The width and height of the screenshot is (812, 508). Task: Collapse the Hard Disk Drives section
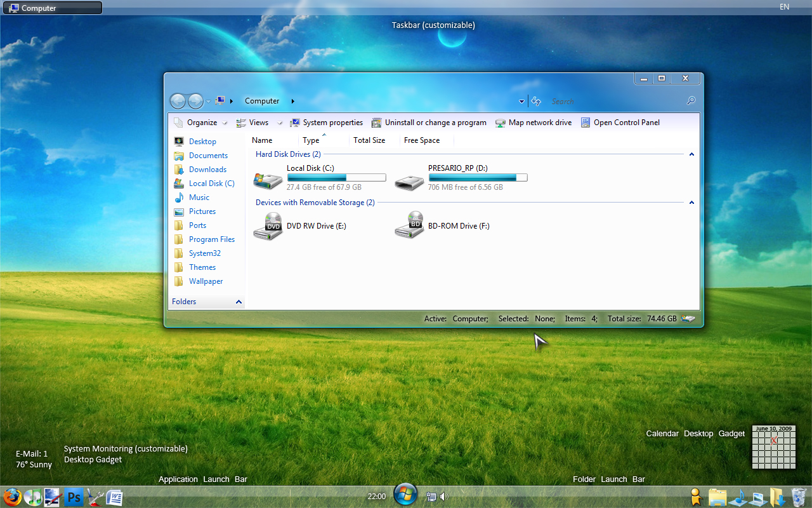coord(691,154)
